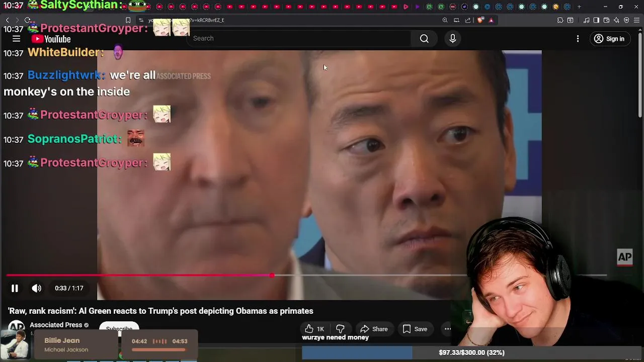The height and width of the screenshot is (362, 644).
Task: Start voice search with microphone icon
Action: [x=452, y=38]
